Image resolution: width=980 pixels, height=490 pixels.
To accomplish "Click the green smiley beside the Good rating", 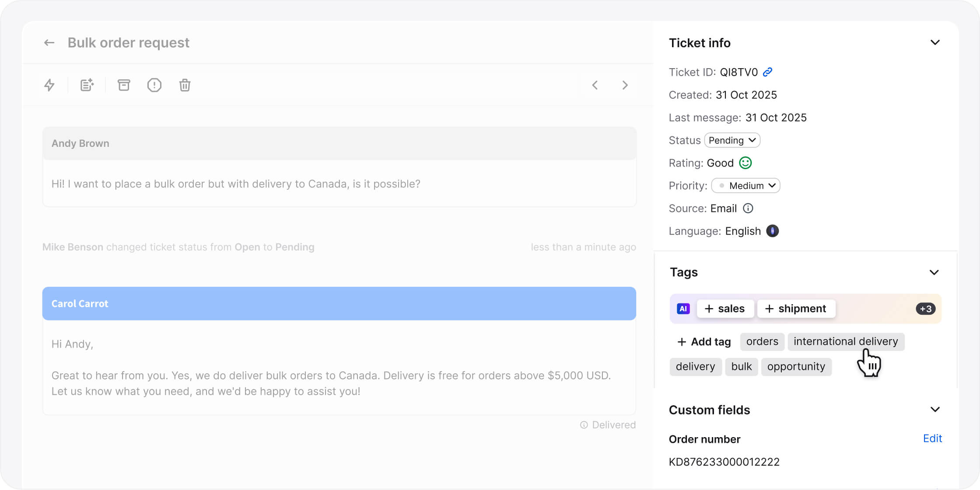I will (x=745, y=163).
